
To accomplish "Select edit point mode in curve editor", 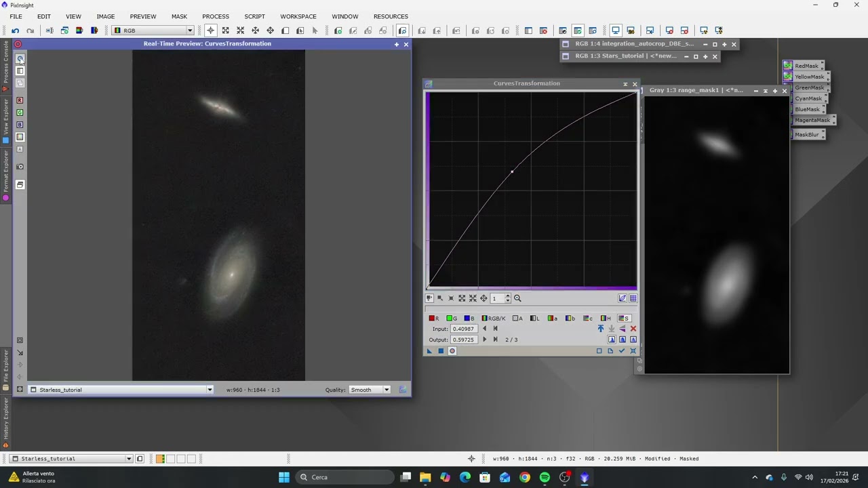I will click(429, 298).
